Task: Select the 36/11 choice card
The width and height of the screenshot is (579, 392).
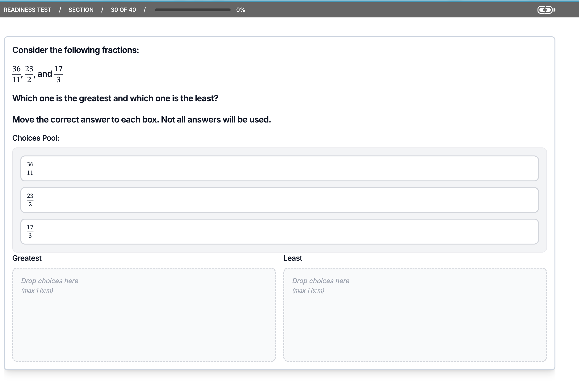Action: click(279, 168)
